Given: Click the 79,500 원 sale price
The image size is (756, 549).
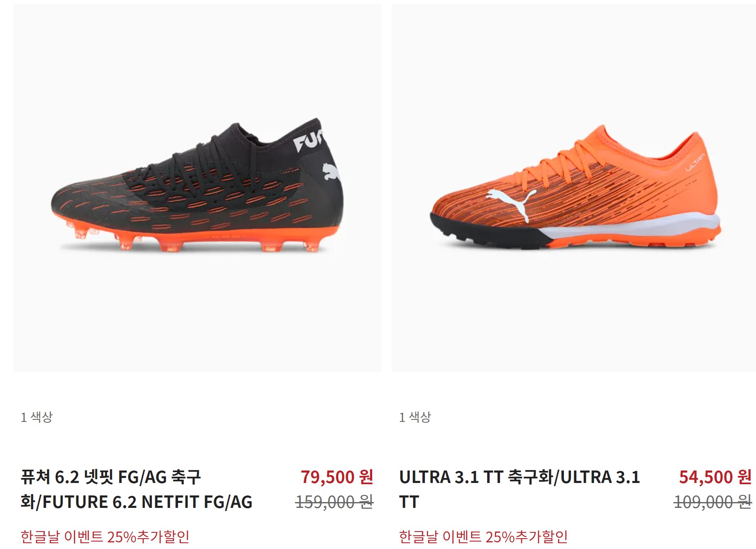Looking at the screenshot, I should click(337, 477).
